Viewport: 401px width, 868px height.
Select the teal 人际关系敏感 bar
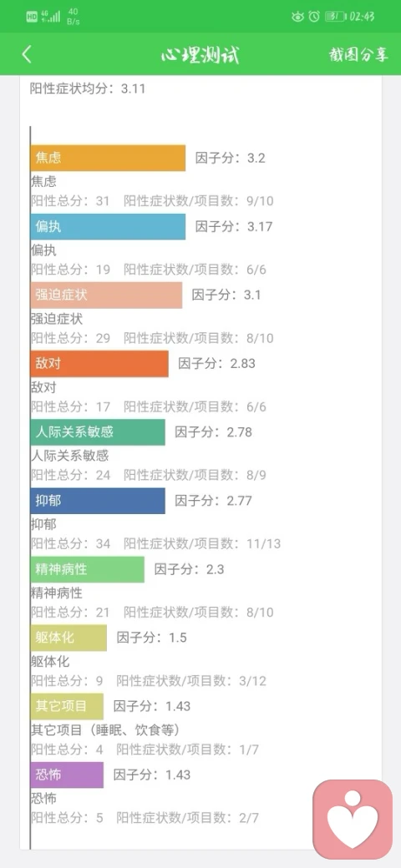coord(98,432)
